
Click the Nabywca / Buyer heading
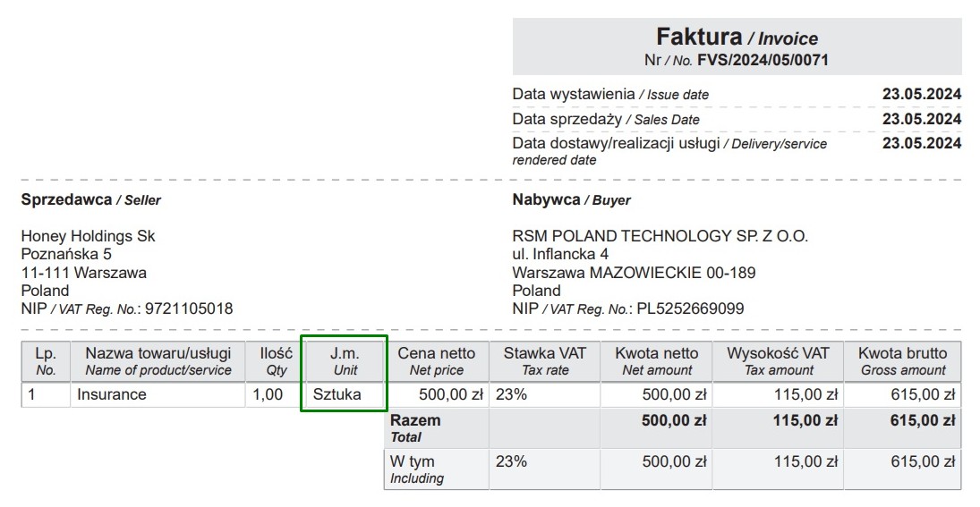coord(571,200)
